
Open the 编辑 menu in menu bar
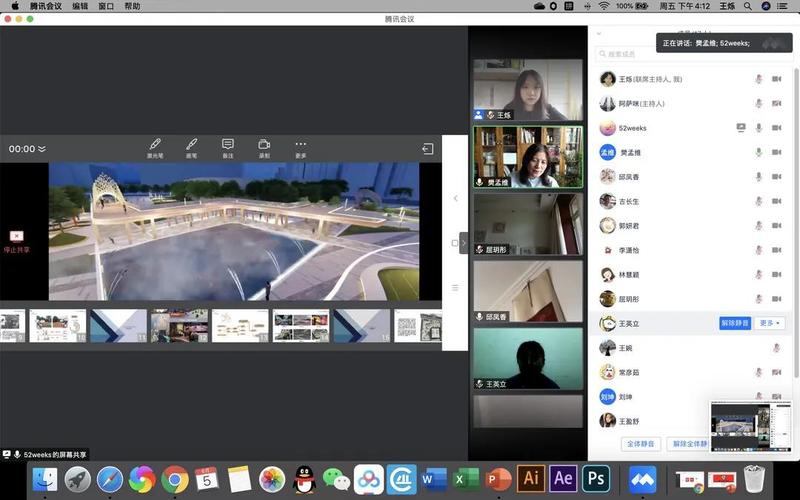point(80,6)
